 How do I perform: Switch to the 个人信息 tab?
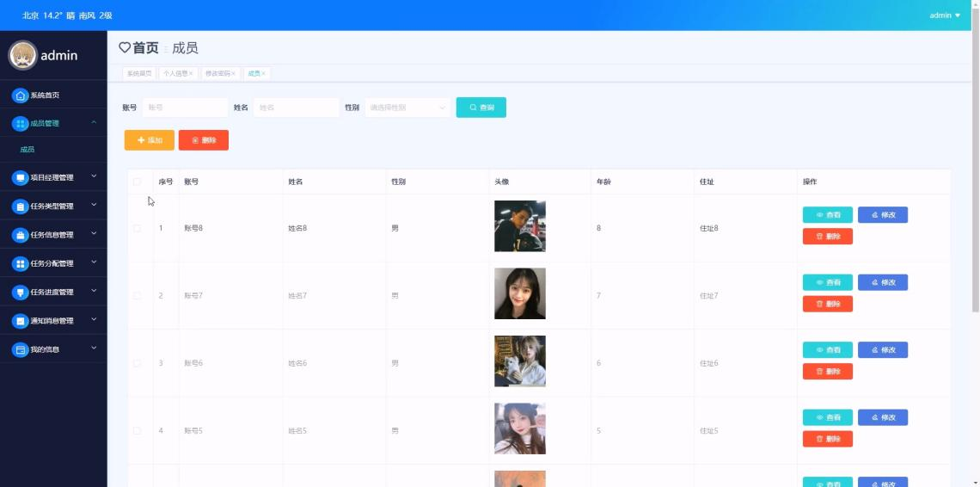177,74
